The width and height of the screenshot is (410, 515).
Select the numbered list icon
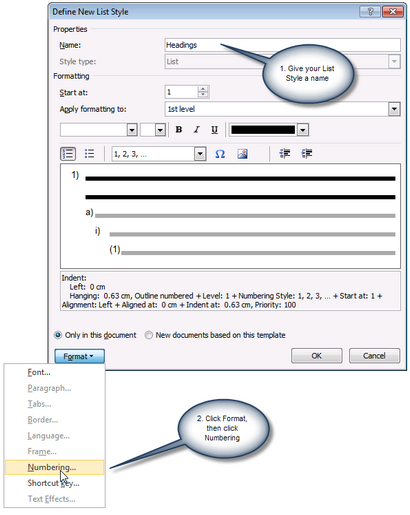68,154
